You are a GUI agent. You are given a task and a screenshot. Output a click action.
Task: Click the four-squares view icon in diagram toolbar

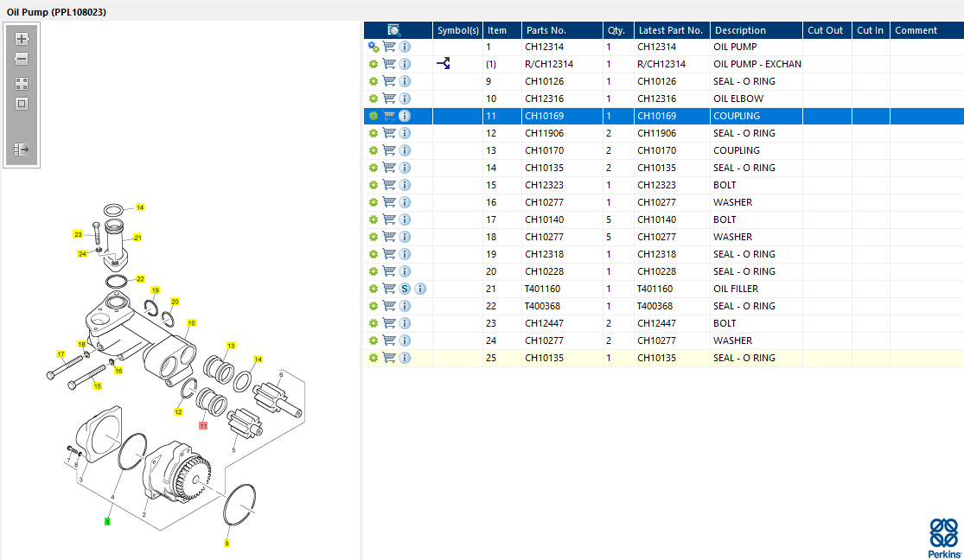point(22,84)
